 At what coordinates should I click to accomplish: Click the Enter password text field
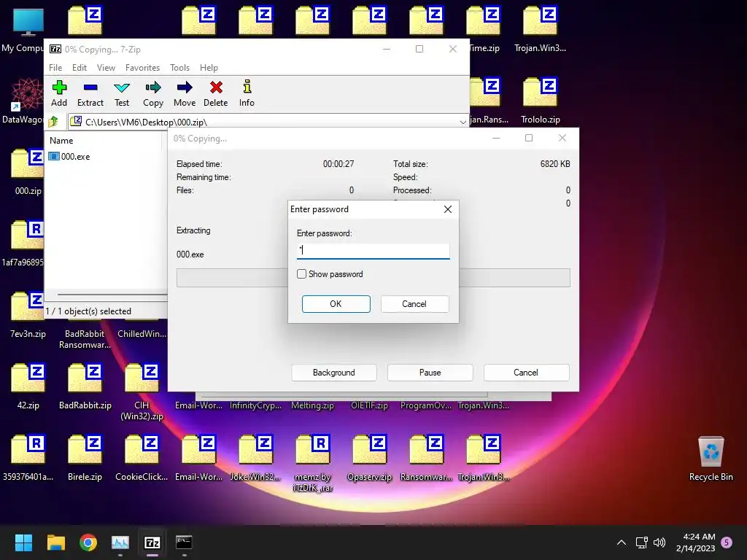(373, 251)
